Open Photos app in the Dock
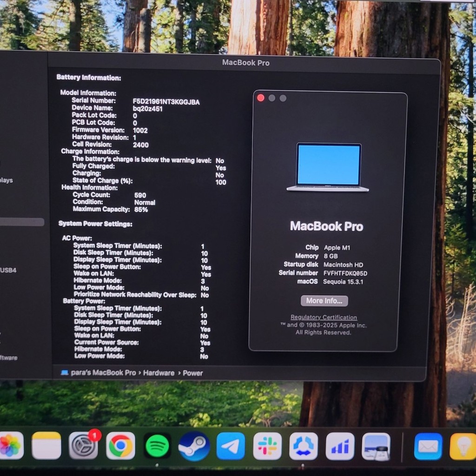 pyautogui.click(x=11, y=445)
